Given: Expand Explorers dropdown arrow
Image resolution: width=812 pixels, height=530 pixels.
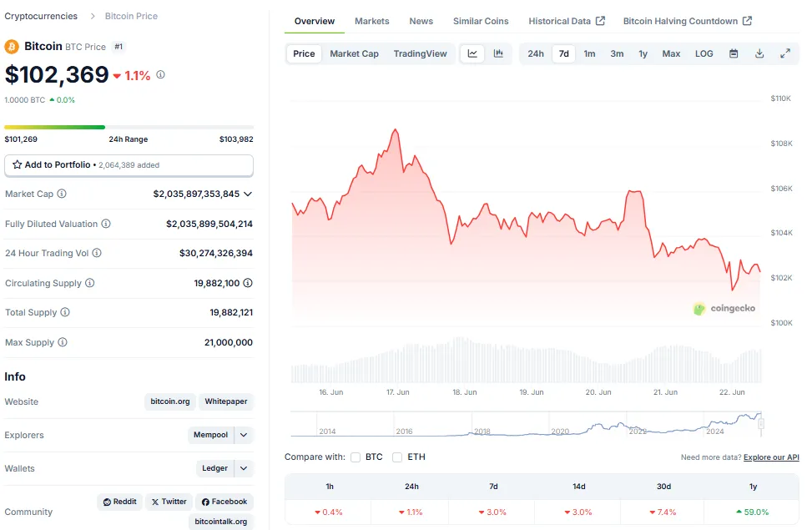Looking at the screenshot, I should point(244,435).
